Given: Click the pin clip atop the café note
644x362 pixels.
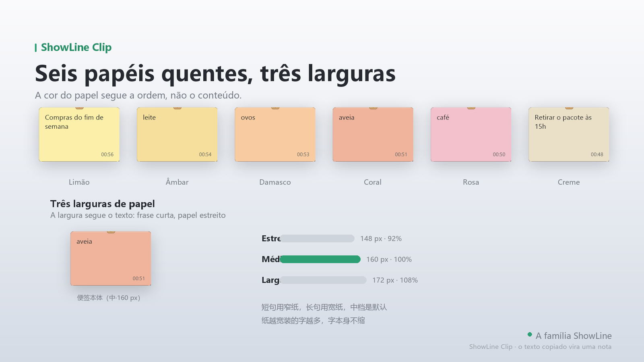Looking at the screenshot, I should point(471,108).
